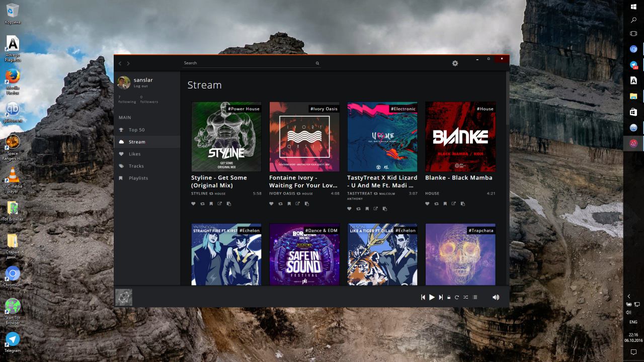The width and height of the screenshot is (644, 362).
Task: Like the TastyTreat X Kid Lizard track
Action: [349, 209]
